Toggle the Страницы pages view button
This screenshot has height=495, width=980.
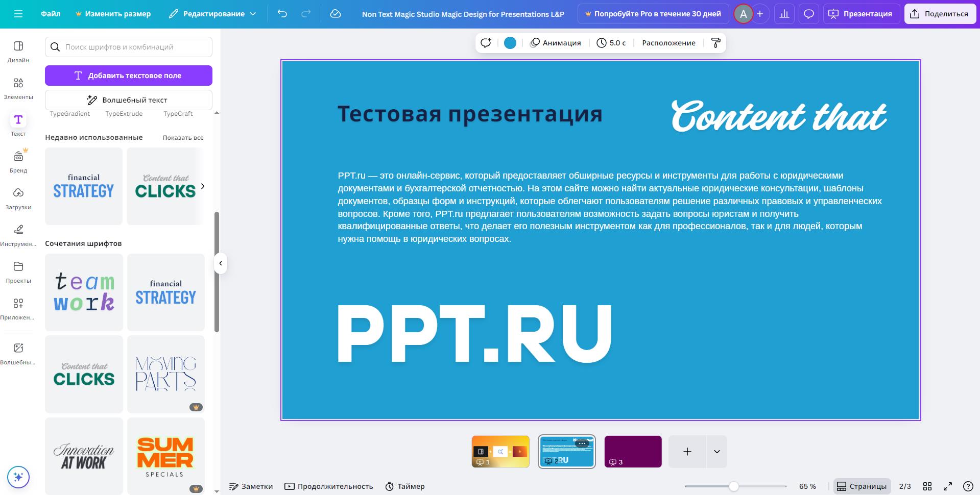point(862,486)
